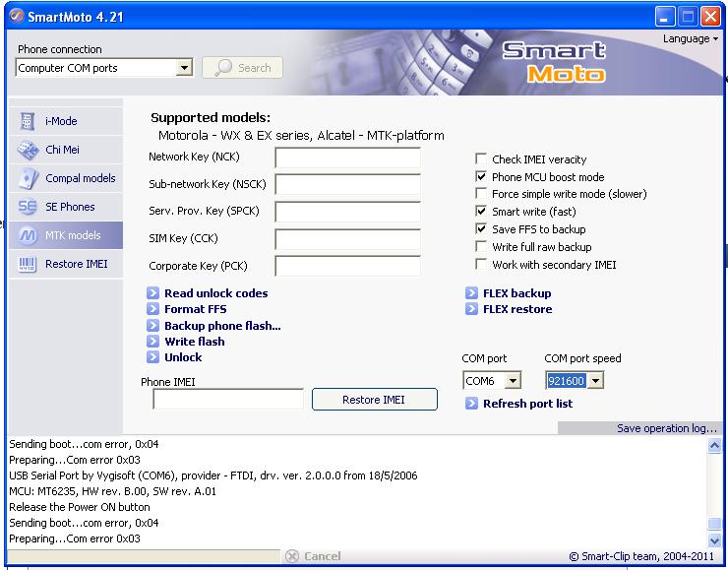Screen dimensions: 728x570
Task: Tick Work with secondary IMEI
Action: point(481,265)
